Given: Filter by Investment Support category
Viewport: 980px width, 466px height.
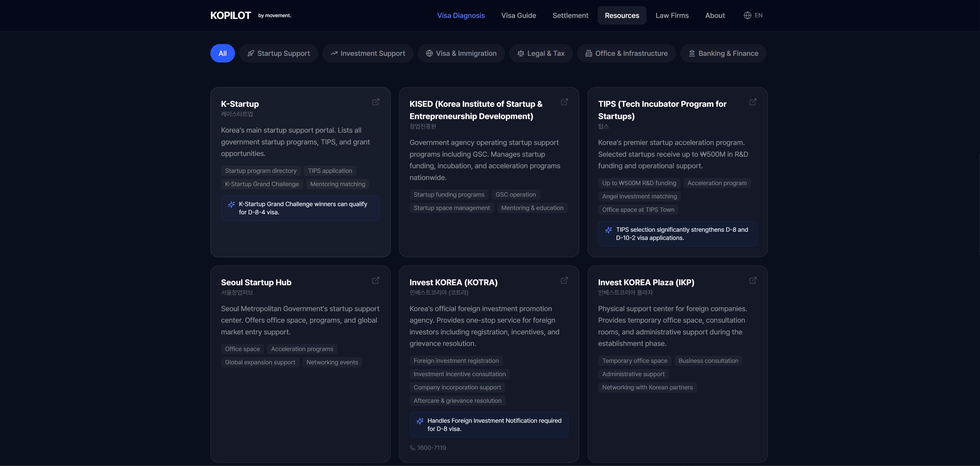Looking at the screenshot, I should point(367,54).
